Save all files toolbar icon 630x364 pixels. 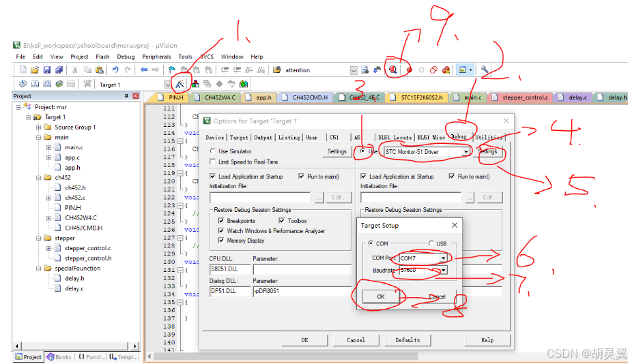(x=59, y=70)
